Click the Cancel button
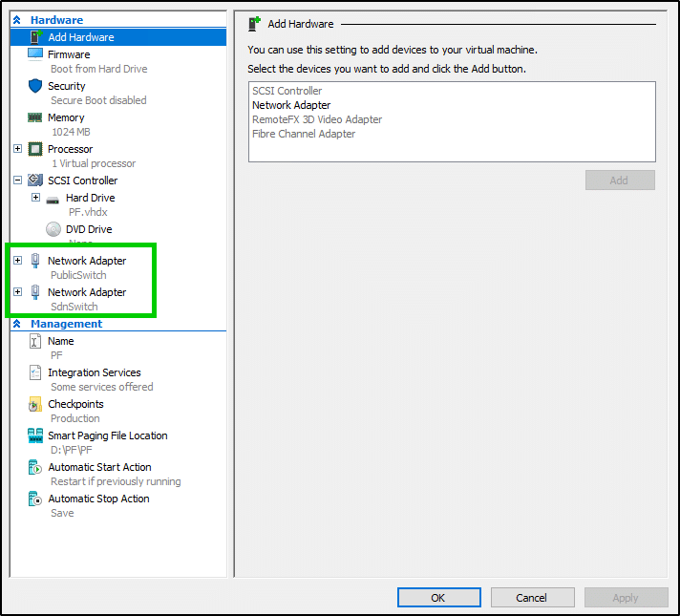 click(x=531, y=598)
